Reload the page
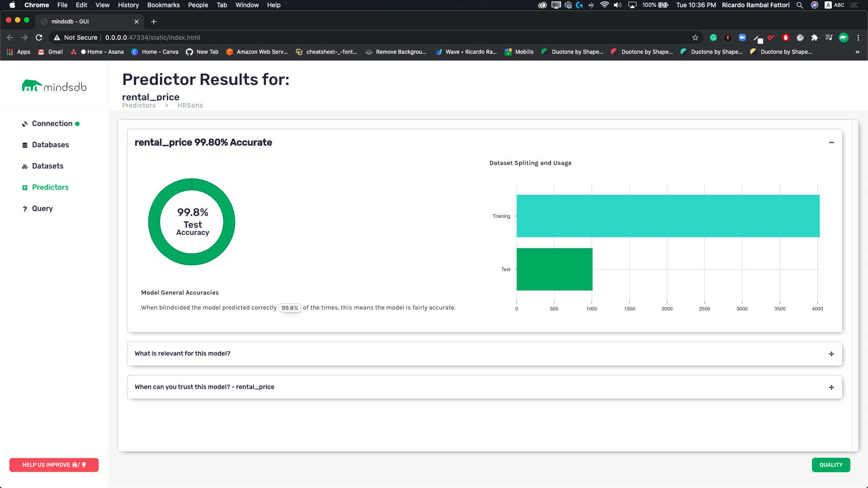Image resolution: width=868 pixels, height=488 pixels. [39, 38]
